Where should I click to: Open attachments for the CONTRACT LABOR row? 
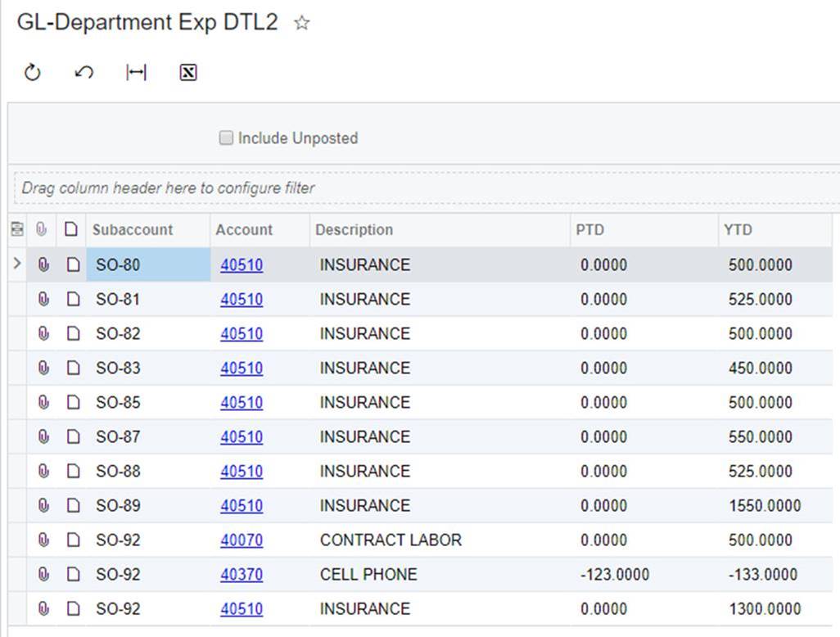pyautogui.click(x=43, y=540)
